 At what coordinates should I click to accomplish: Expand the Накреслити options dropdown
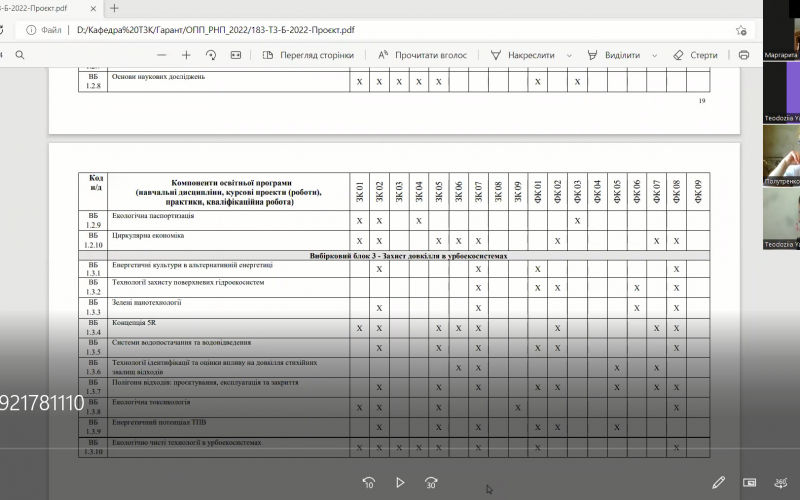(x=569, y=55)
